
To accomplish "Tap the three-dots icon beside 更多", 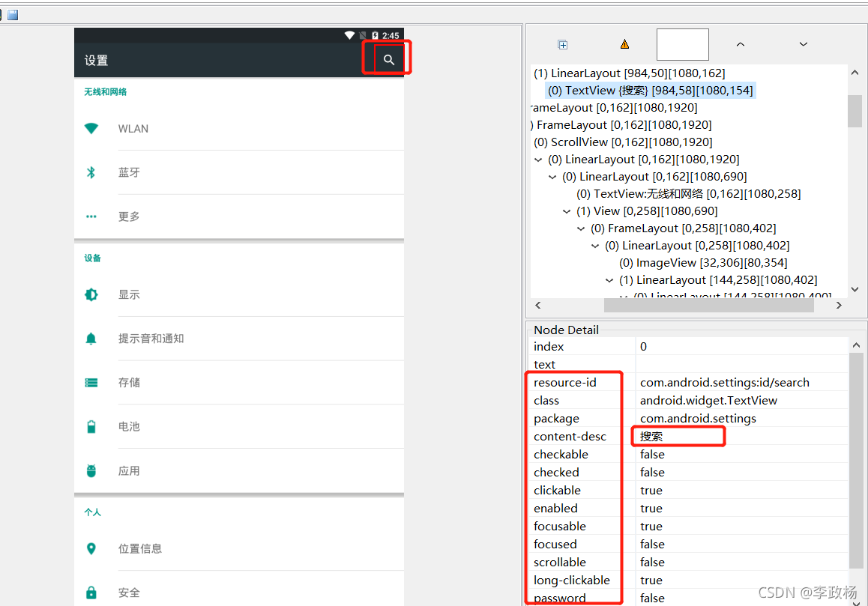I will point(91,216).
